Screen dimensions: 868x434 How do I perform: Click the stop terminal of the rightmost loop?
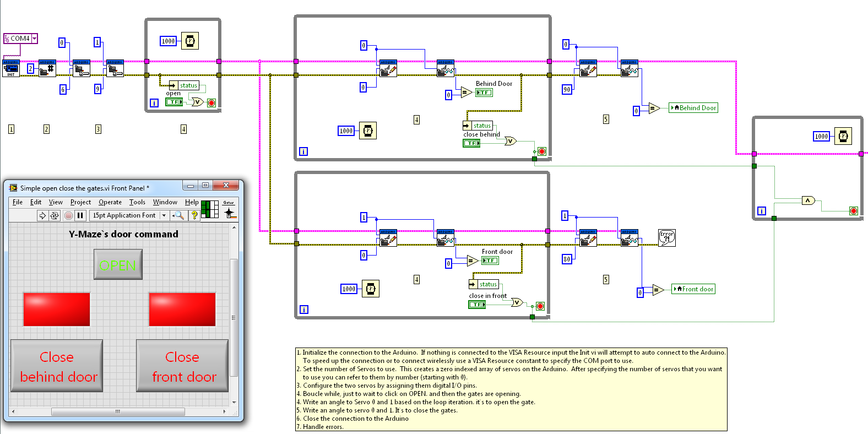point(854,211)
